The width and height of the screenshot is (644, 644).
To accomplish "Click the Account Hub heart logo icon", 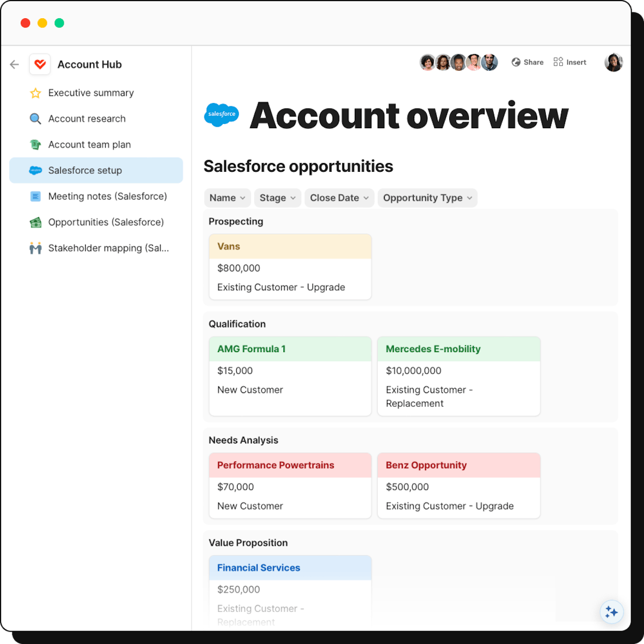I will 40,64.
